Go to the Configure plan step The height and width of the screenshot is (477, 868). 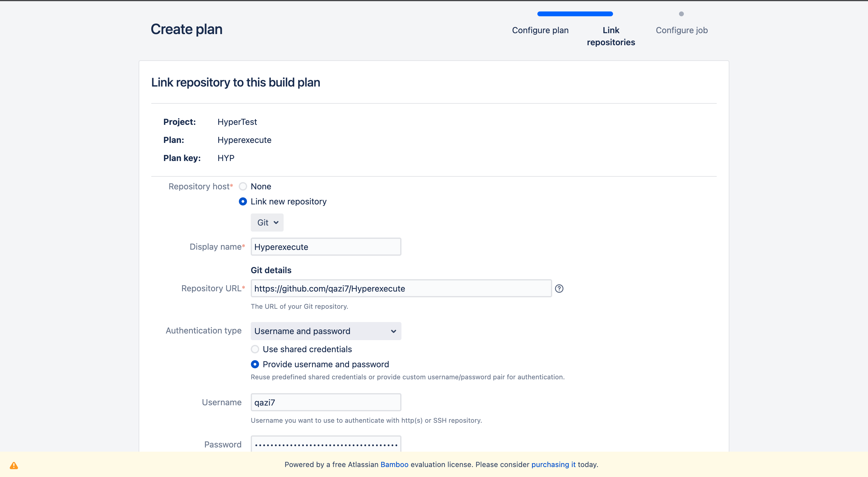540,30
